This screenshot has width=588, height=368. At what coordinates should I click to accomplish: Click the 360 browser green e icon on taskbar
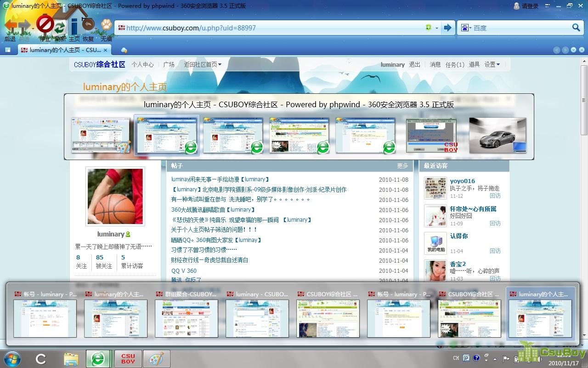point(98,359)
